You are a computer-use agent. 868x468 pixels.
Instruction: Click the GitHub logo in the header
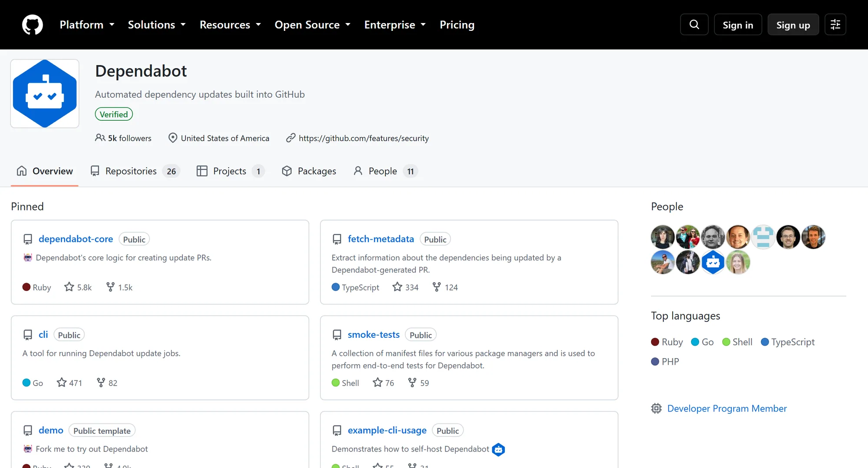coord(33,25)
